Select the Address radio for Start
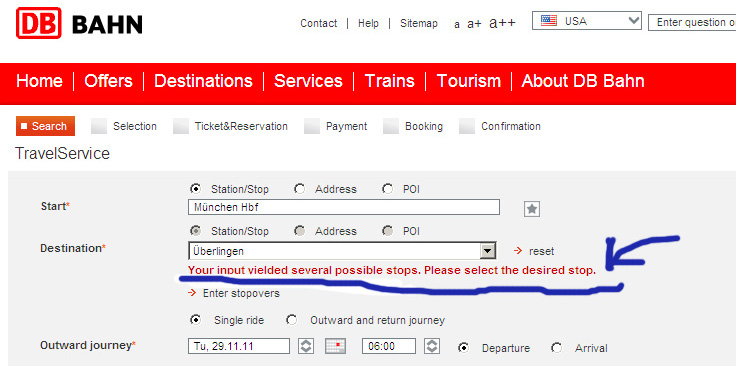 (299, 189)
